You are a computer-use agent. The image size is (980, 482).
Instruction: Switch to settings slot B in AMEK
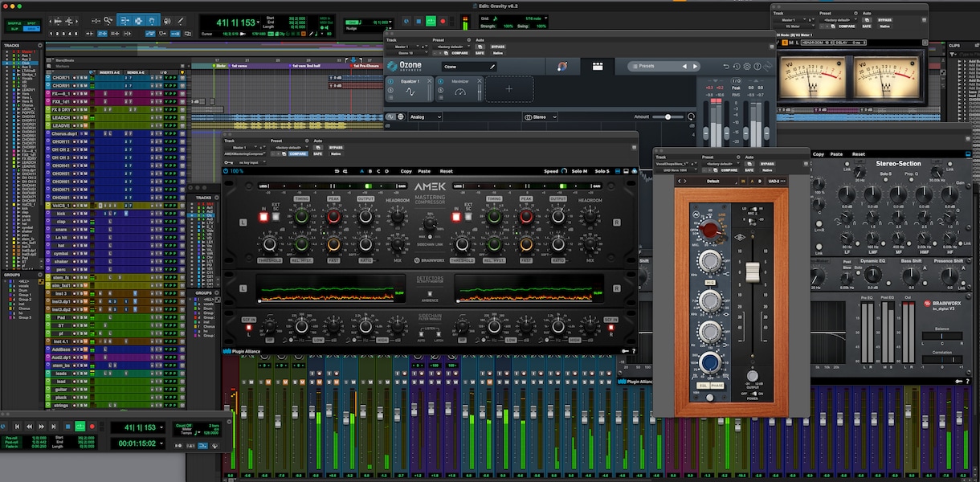pyautogui.click(x=370, y=171)
